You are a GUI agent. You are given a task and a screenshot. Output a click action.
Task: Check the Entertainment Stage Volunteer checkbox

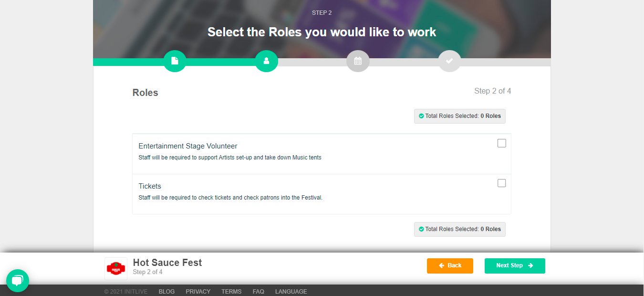[x=501, y=143]
